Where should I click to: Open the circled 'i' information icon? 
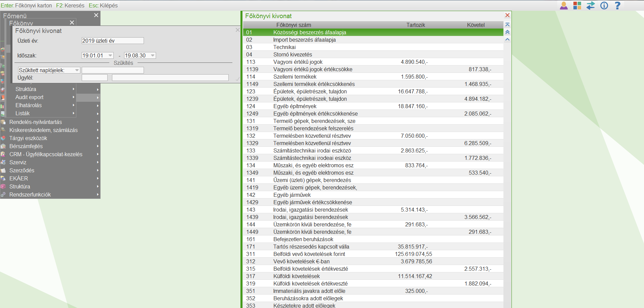[x=604, y=6]
